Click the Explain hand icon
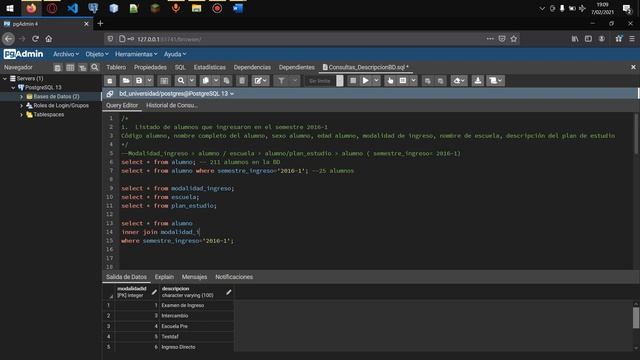Image resolution: width=640 pixels, height=360 pixels. coord(390,81)
